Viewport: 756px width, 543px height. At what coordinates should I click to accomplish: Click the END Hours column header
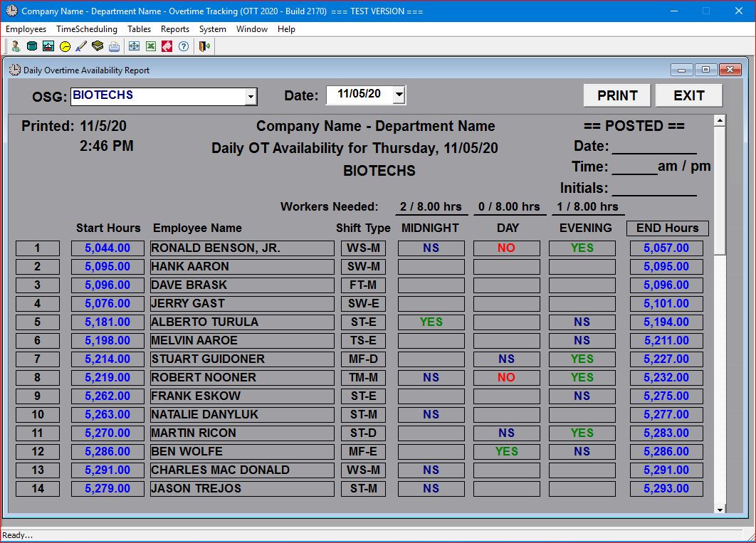coord(667,228)
